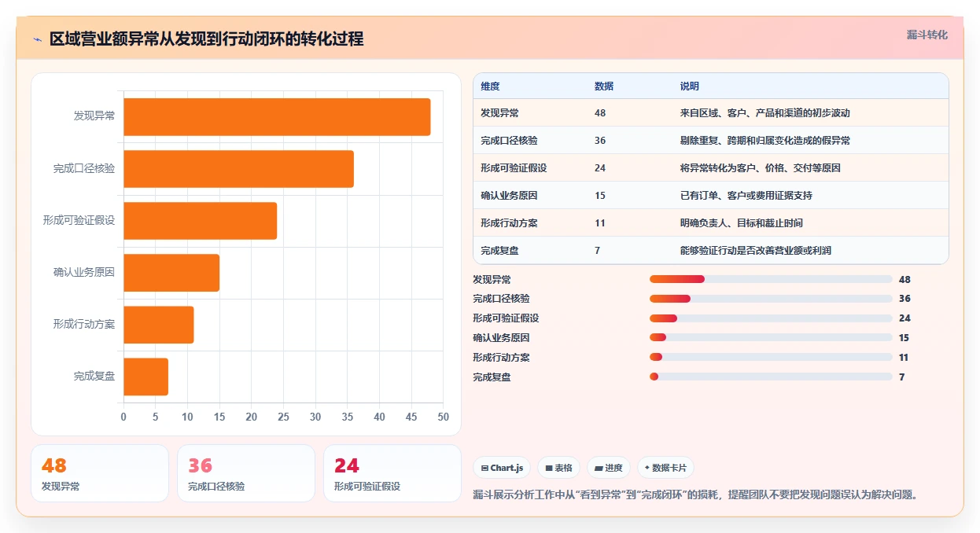
Task: Click the value 24 in the table
Action: (x=600, y=168)
